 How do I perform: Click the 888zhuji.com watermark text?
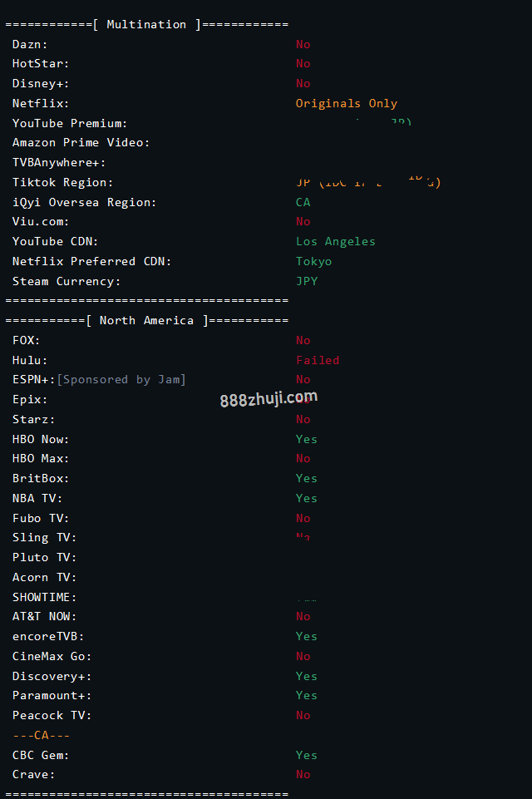pos(268,398)
